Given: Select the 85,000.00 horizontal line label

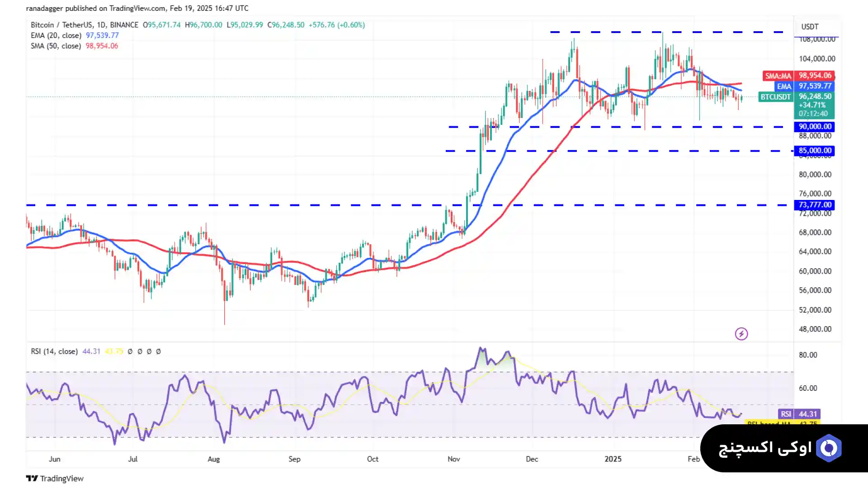Looking at the screenshot, I should click(x=815, y=151).
